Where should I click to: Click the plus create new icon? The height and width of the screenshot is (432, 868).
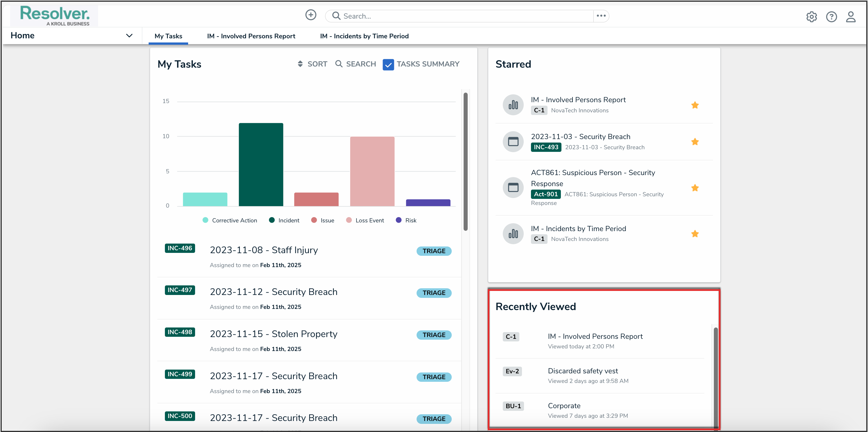pos(310,15)
